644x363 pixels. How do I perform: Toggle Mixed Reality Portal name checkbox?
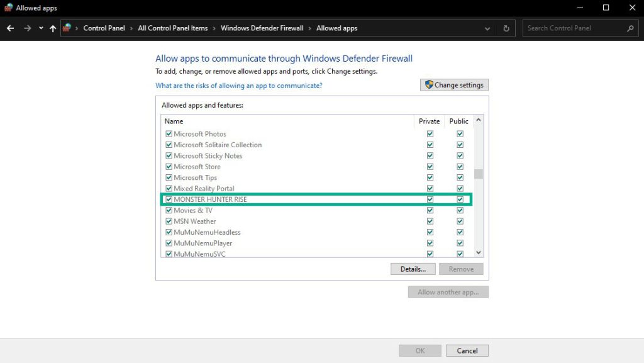click(x=169, y=189)
